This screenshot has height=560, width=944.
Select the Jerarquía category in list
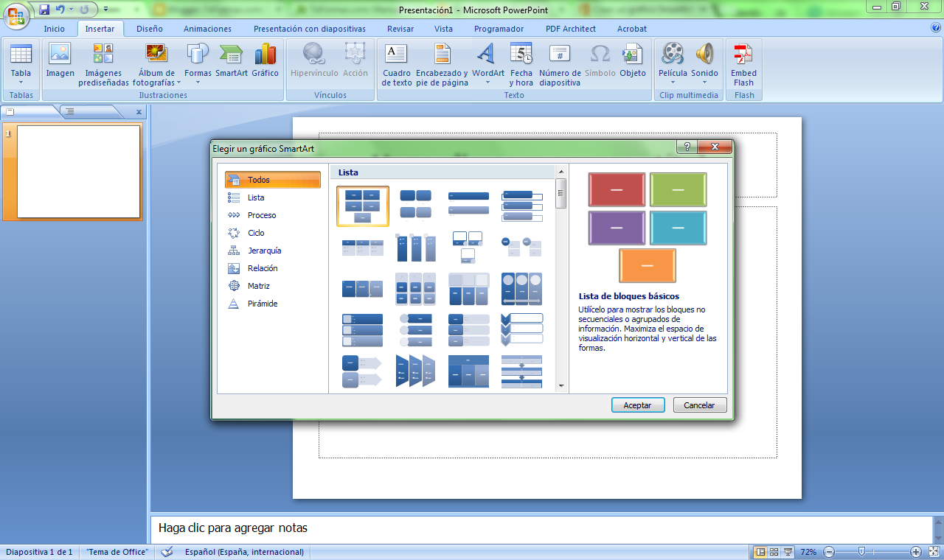coord(264,251)
